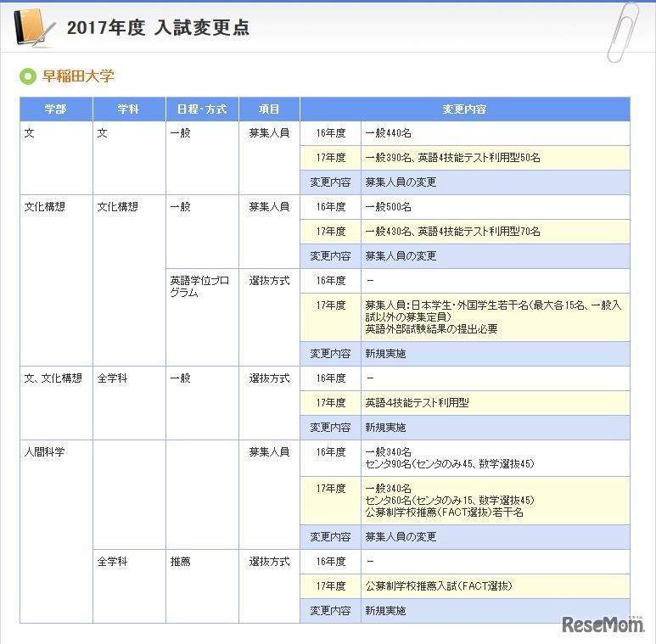Click the 16年度 label beside 一般440名
Viewport: 656px width, 644px height.
(330, 133)
